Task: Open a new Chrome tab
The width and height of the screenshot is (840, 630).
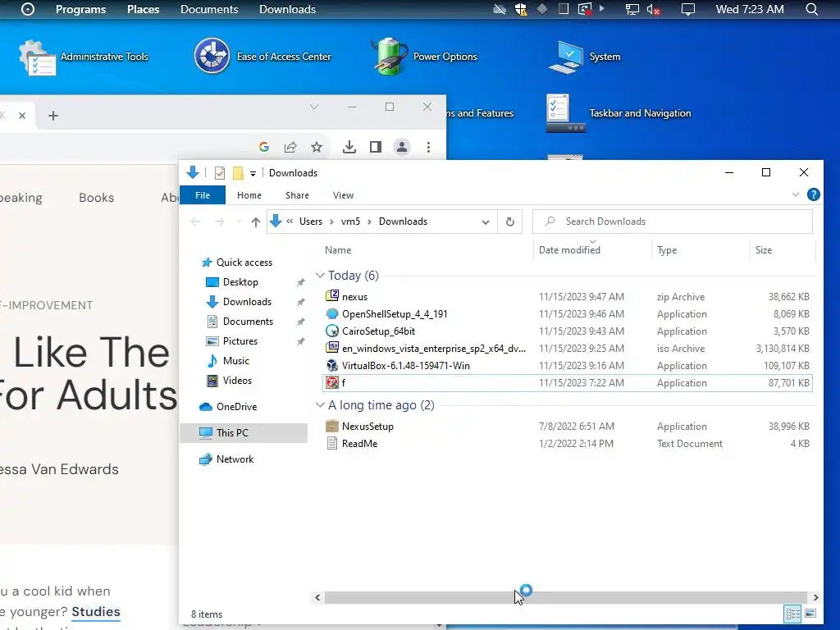Action: (x=53, y=116)
